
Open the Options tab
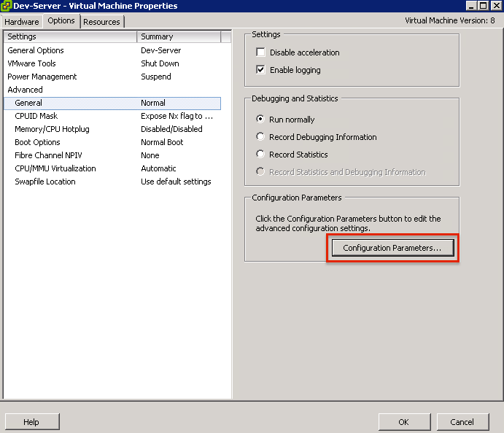(x=61, y=21)
